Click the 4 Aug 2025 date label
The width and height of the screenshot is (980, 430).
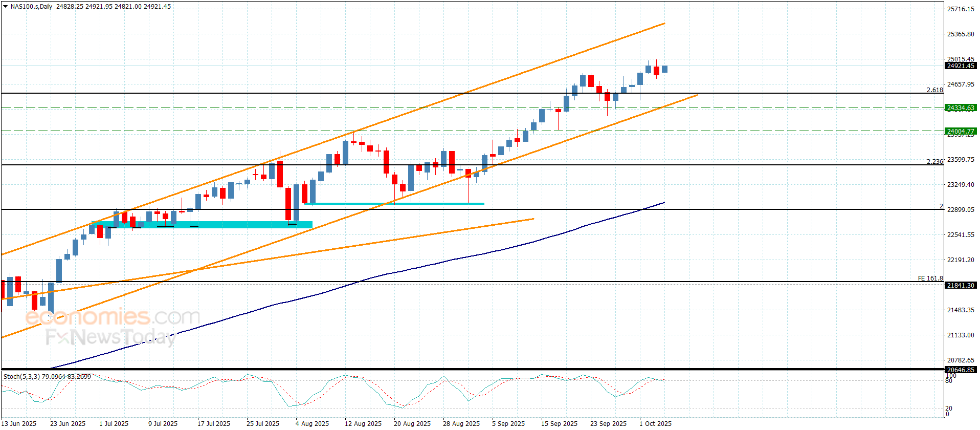[x=313, y=424]
